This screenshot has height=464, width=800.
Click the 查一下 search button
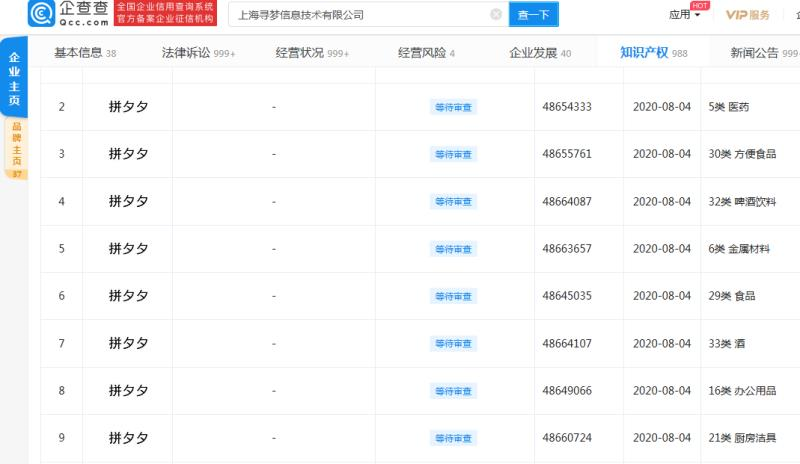point(534,14)
